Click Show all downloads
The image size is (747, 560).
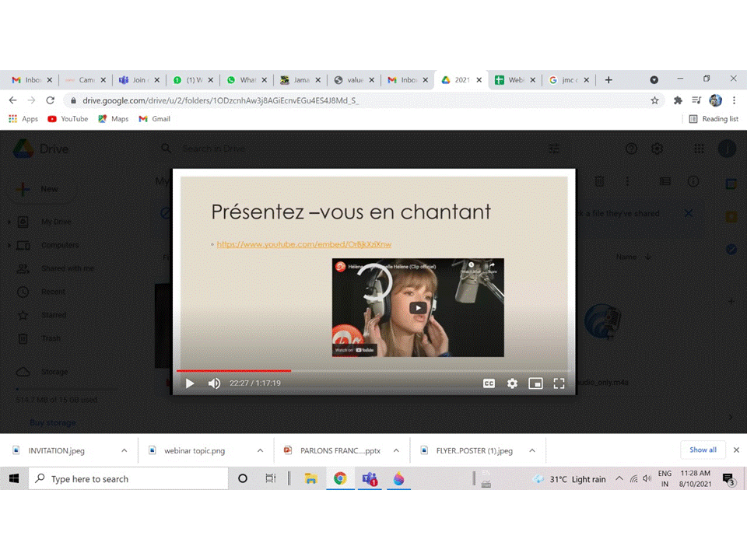(x=703, y=450)
